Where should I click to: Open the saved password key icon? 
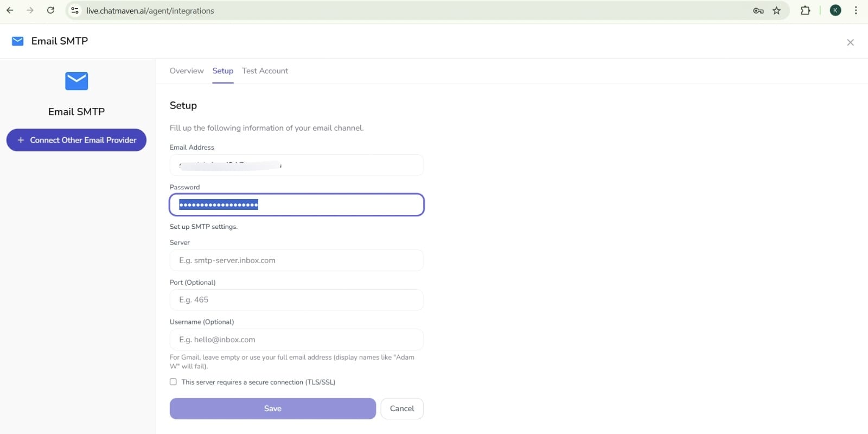tap(758, 10)
